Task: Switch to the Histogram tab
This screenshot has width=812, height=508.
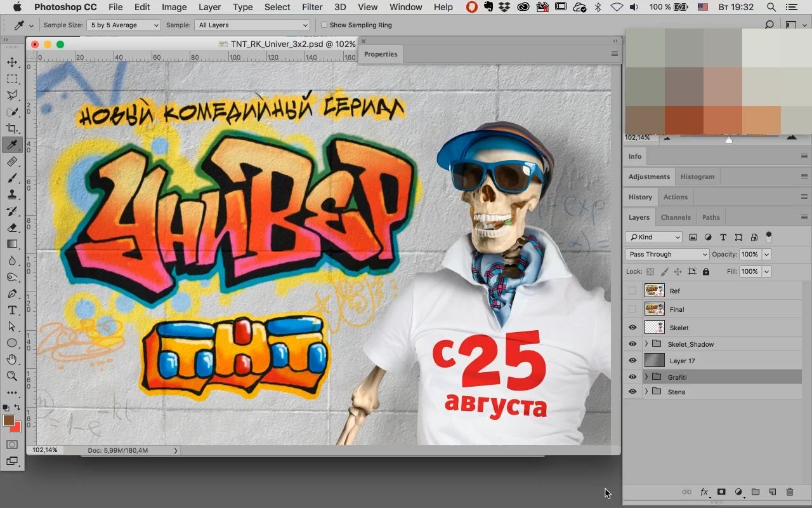Action: pos(697,177)
